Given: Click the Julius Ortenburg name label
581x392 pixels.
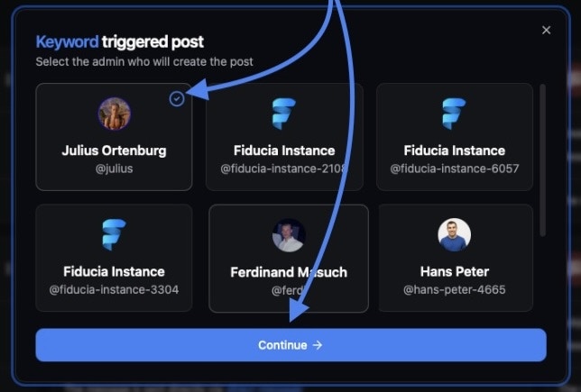Looking at the screenshot, I should (x=114, y=150).
